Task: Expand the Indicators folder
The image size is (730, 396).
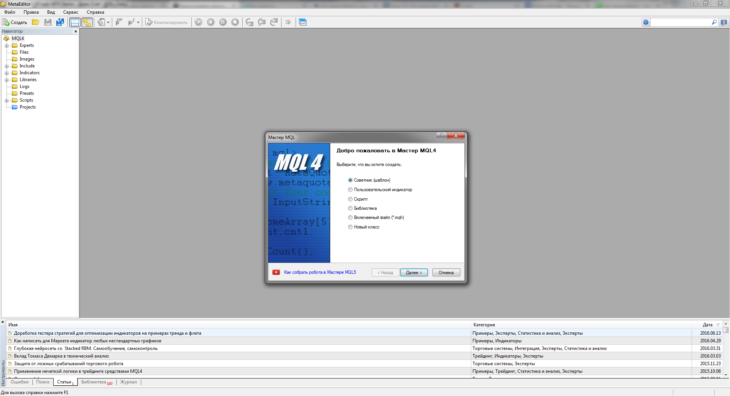Action: (x=7, y=73)
